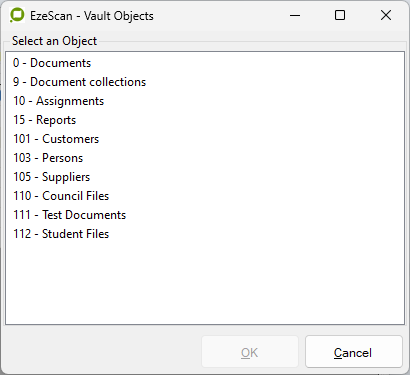This screenshot has width=410, height=375.
Task: Choose the 103 - Persons entry
Action: pos(48,158)
